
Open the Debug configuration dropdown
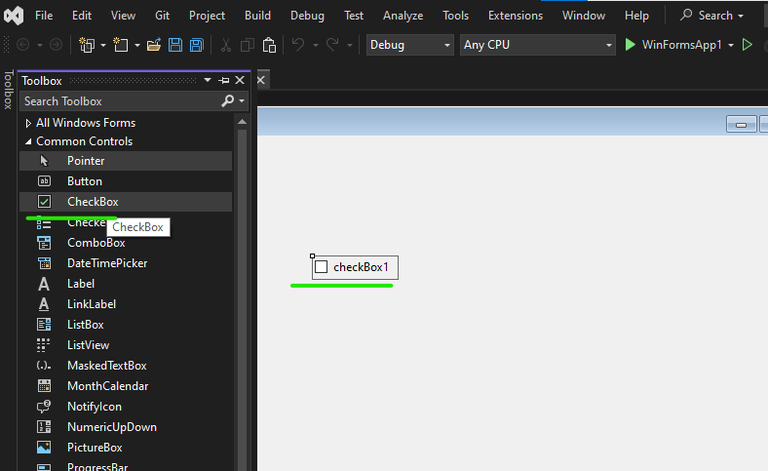pyautogui.click(x=410, y=45)
